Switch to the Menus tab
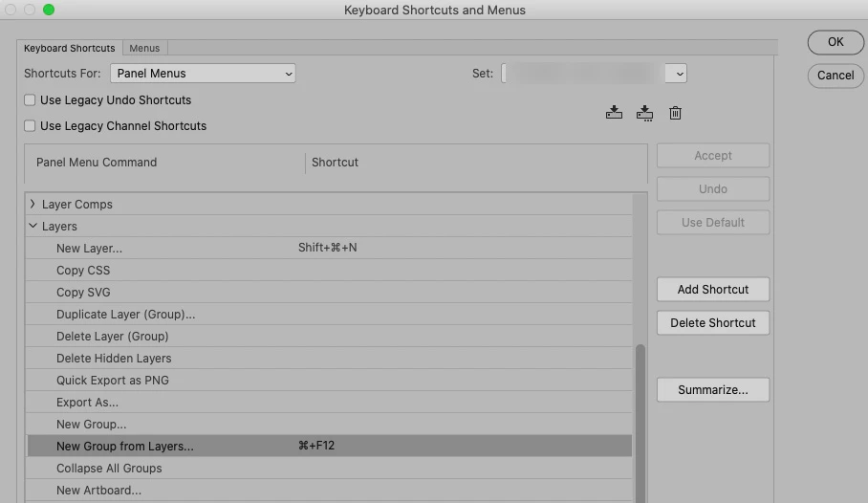This screenshot has width=868, height=503. tap(144, 48)
